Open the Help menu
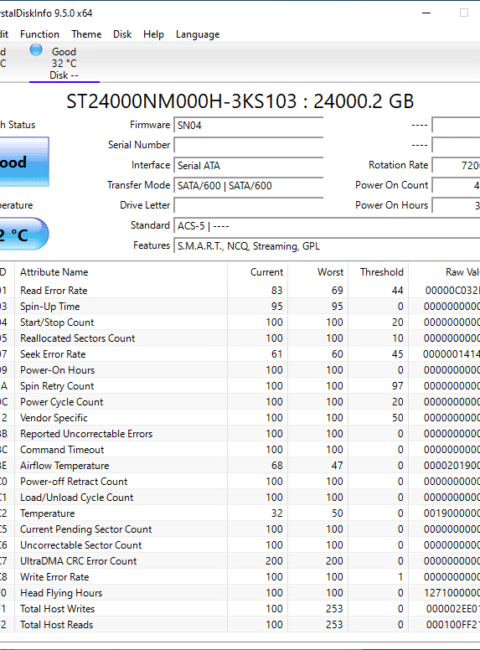480x650 pixels. click(x=153, y=34)
